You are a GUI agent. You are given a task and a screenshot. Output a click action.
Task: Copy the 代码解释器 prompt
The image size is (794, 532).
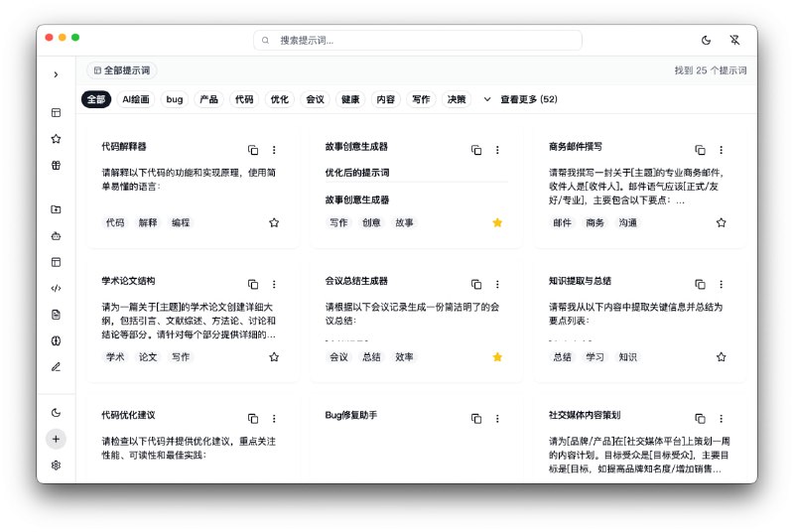pos(253,150)
